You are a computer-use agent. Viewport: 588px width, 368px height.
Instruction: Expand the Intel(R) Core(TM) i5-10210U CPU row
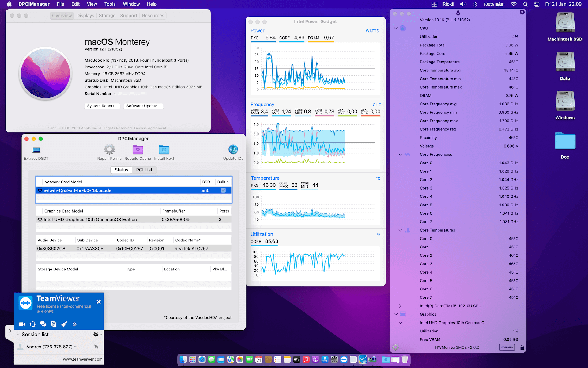coord(400,306)
